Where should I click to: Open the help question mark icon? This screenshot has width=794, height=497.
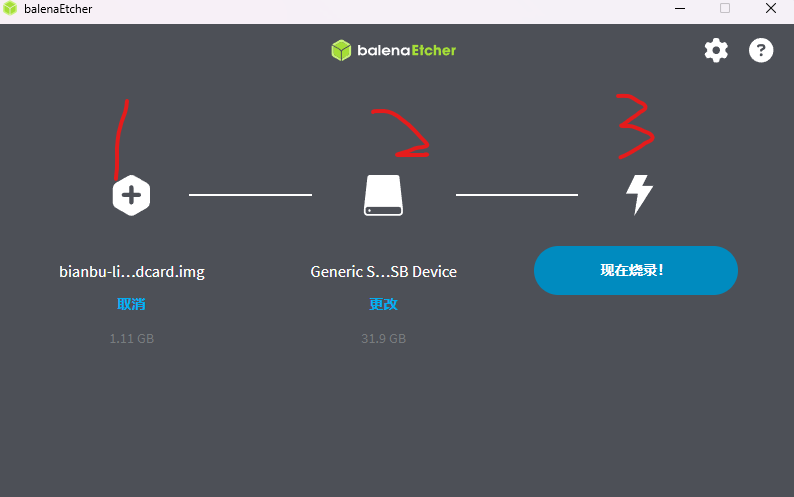(x=761, y=50)
